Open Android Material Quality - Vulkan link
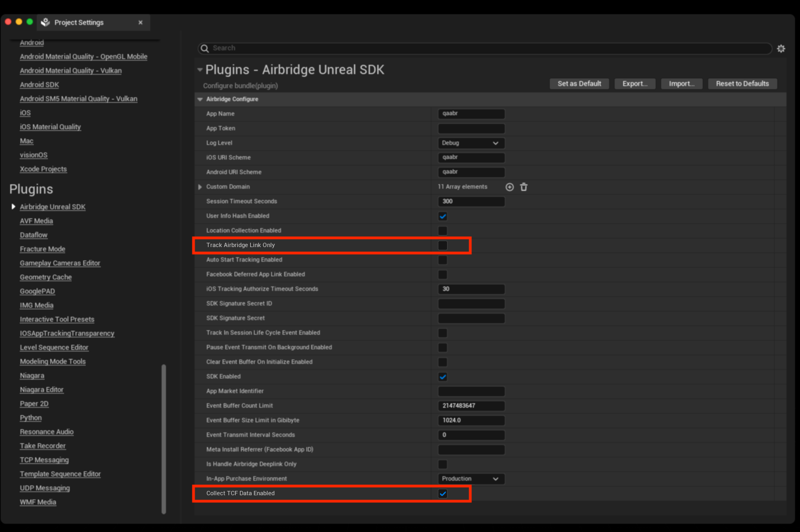 [x=71, y=71]
